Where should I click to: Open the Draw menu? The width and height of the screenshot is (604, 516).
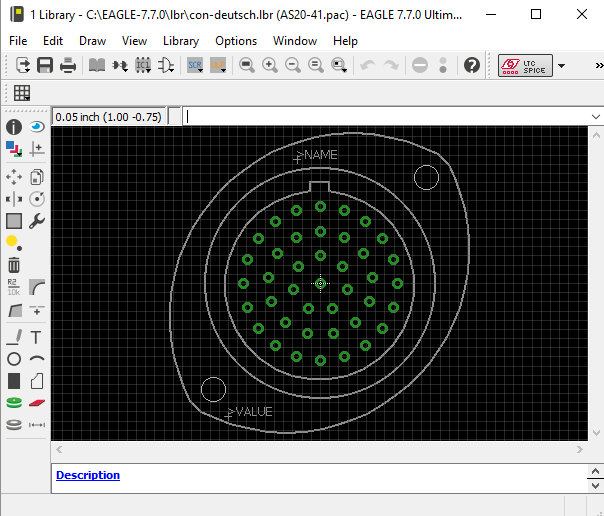pyautogui.click(x=92, y=41)
